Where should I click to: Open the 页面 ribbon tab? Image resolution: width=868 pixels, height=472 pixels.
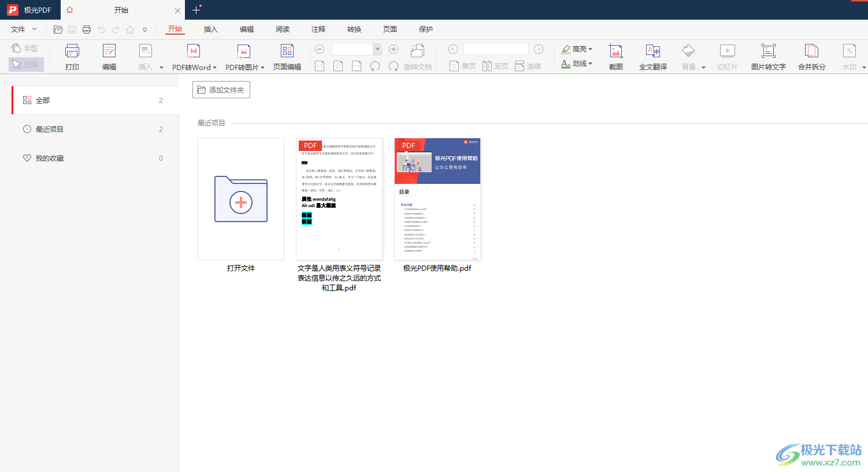click(390, 29)
